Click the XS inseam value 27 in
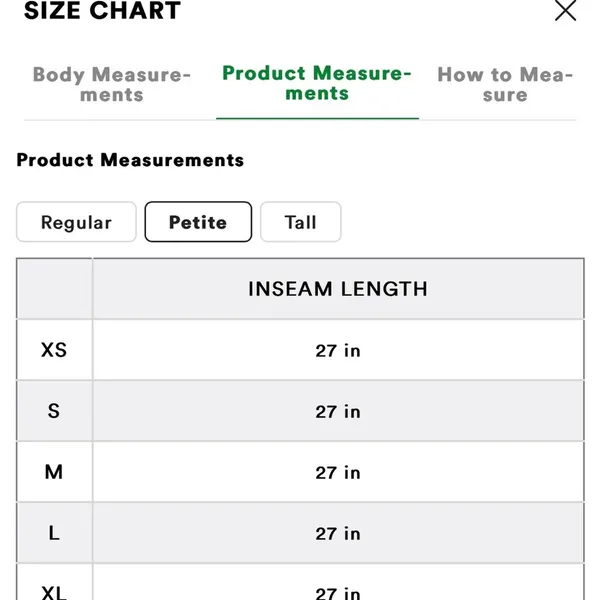The height and width of the screenshot is (600, 600). point(338,351)
